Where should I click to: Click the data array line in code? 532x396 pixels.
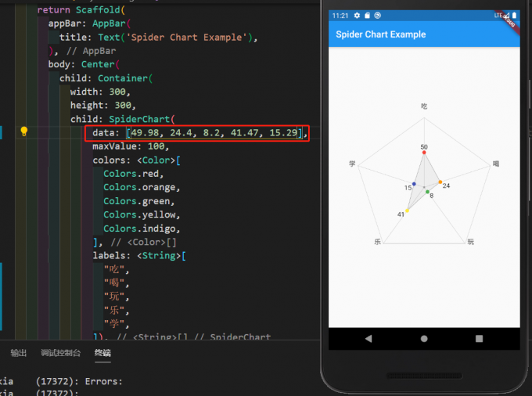(x=199, y=133)
